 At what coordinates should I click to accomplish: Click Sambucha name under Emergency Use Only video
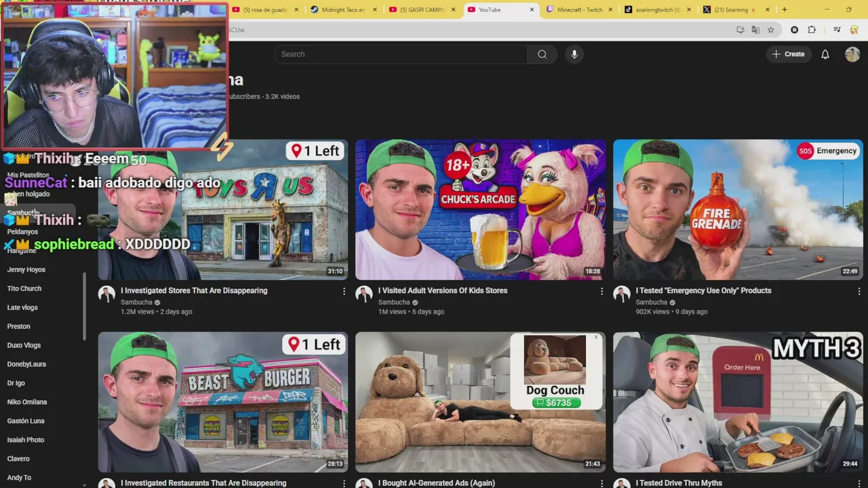[652, 302]
